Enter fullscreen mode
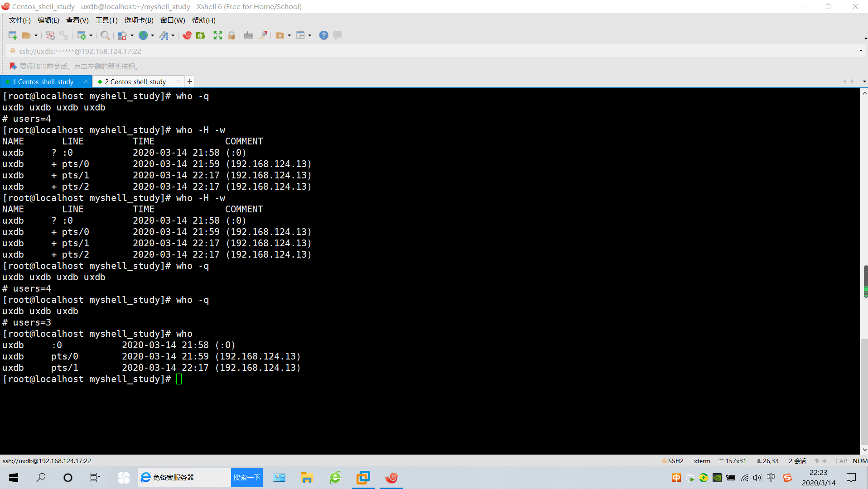 (x=217, y=35)
